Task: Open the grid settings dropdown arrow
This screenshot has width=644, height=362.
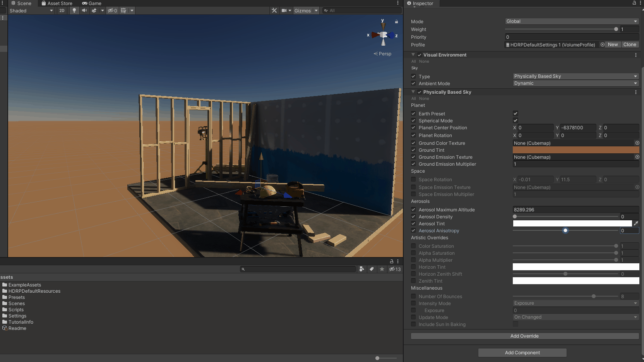Action: 132,10
